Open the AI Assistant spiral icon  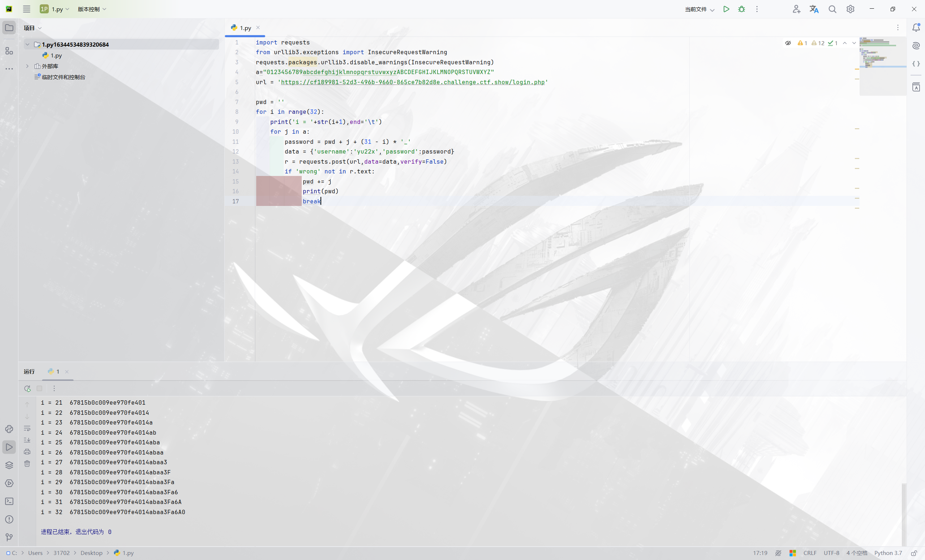pyautogui.click(x=916, y=46)
